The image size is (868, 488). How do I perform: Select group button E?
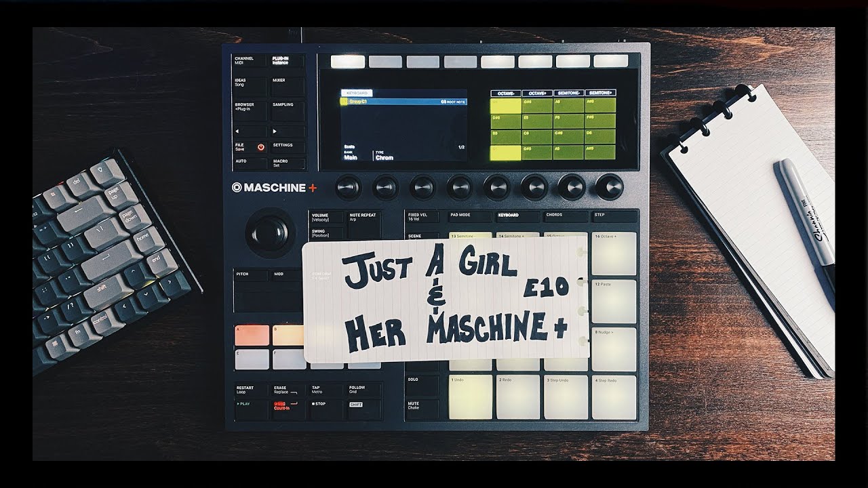pyautogui.click(x=252, y=359)
